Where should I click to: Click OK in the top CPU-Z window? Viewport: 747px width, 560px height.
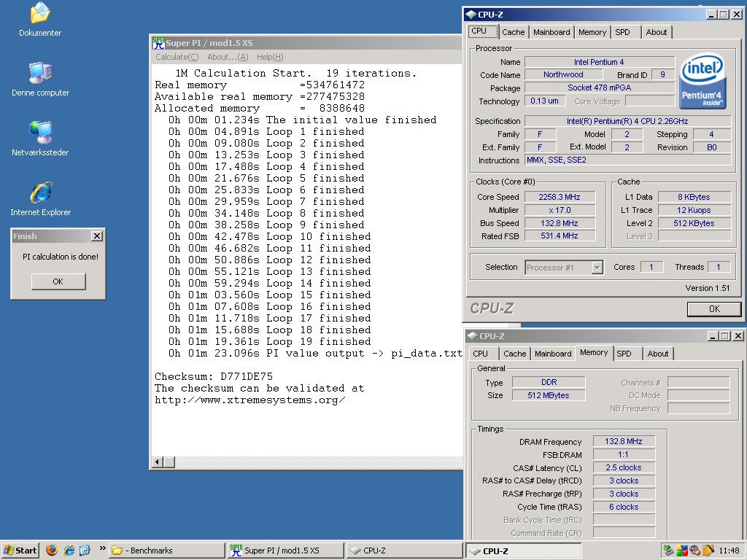(x=714, y=308)
